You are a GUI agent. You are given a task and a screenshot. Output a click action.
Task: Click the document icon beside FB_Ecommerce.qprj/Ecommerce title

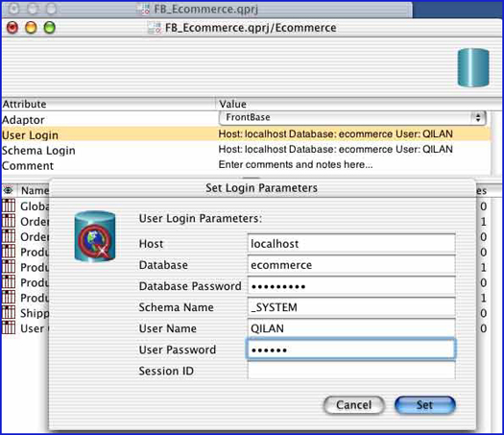[x=155, y=28]
